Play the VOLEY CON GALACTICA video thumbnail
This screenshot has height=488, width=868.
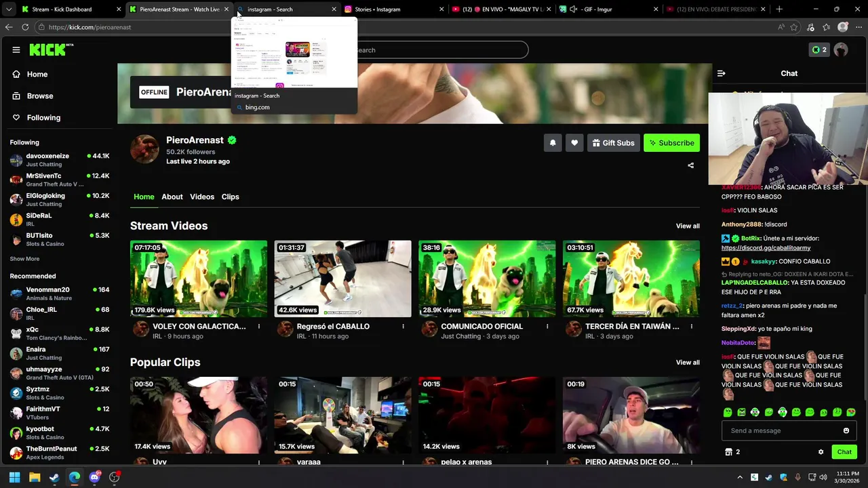[199, 279]
